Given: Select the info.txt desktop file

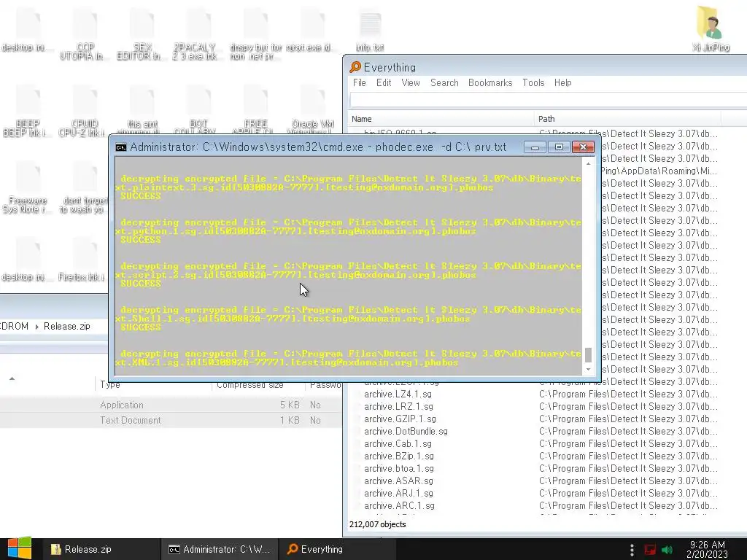Looking at the screenshot, I should point(370,29).
